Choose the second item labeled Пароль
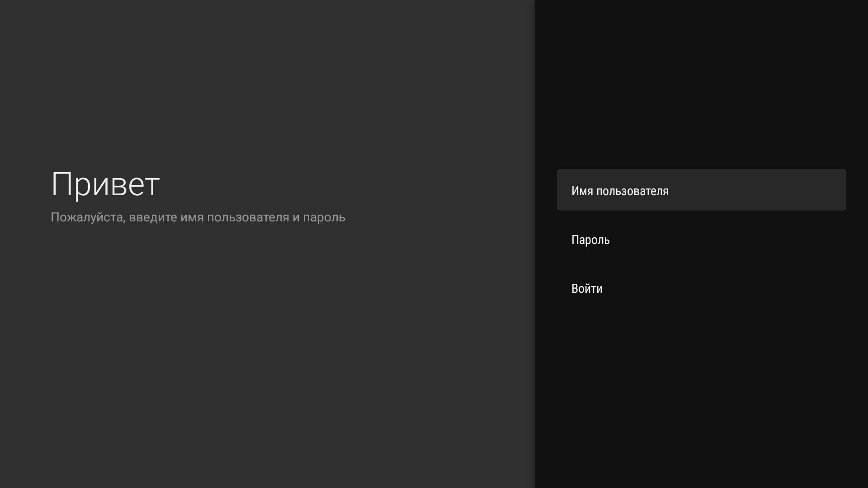The image size is (868, 488). 701,239
